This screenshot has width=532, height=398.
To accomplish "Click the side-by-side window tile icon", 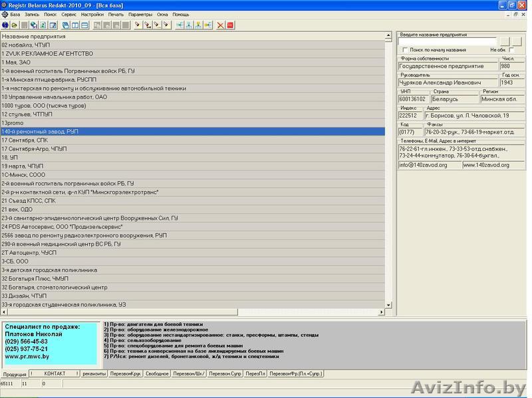I will [x=74, y=25].
